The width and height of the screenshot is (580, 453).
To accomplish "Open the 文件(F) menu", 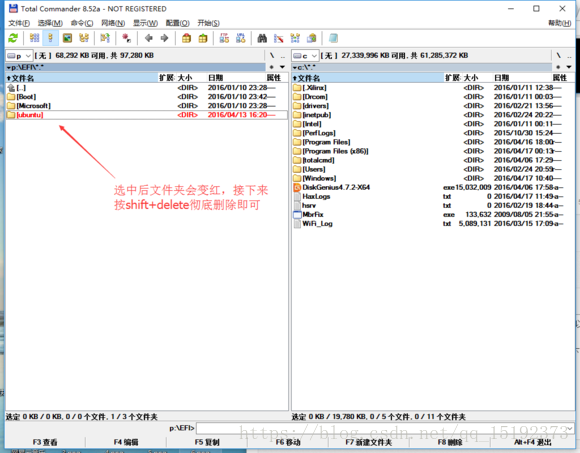I will tap(19, 23).
